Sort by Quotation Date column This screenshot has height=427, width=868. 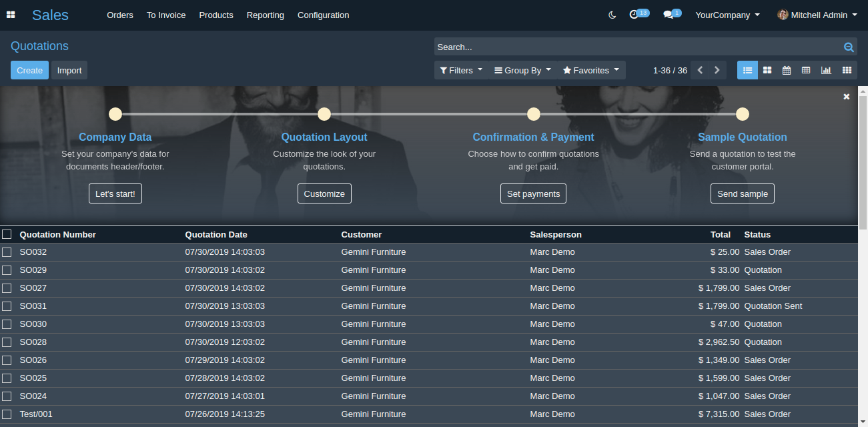(x=216, y=234)
